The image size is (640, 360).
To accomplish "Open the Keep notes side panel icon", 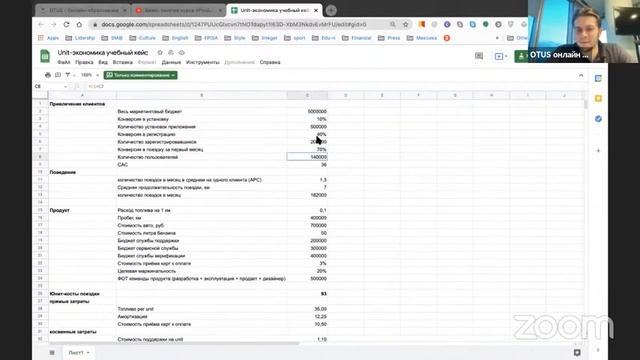I will tap(598, 98).
